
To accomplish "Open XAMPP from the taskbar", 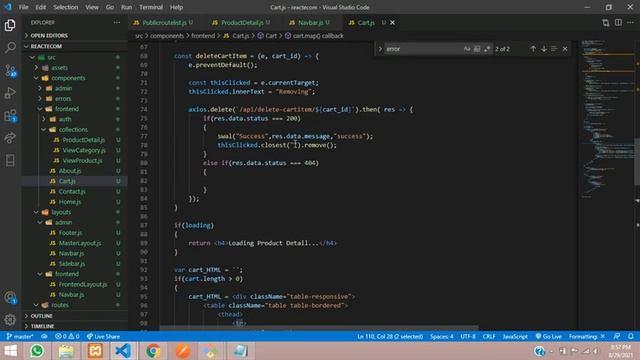I will pyautogui.click(x=95, y=351).
